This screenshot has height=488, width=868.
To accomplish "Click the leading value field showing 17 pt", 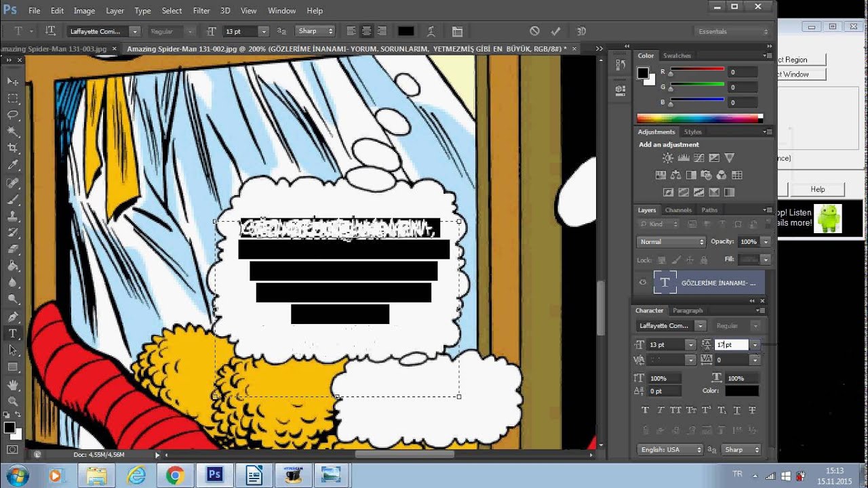I will click(x=732, y=345).
